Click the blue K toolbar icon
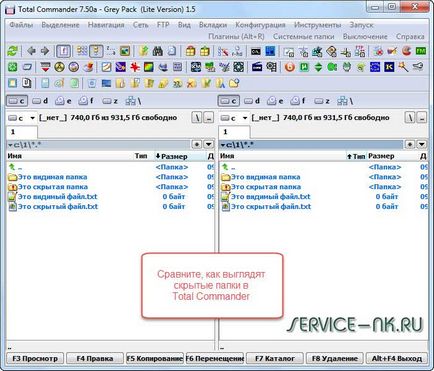 (x=389, y=67)
